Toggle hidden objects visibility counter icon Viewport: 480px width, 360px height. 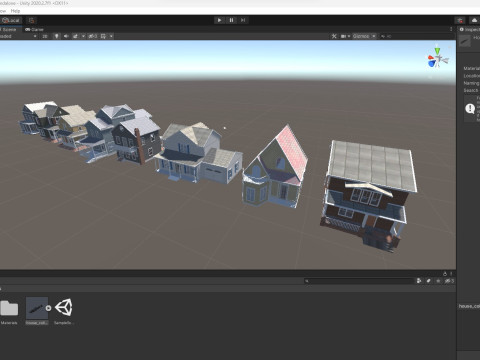92,36
